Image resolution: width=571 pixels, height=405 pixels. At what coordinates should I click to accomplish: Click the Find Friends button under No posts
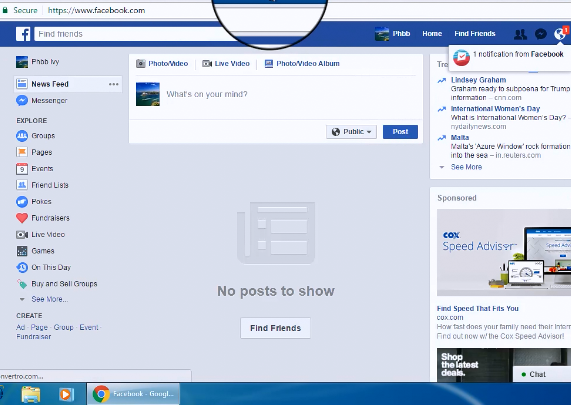(275, 328)
